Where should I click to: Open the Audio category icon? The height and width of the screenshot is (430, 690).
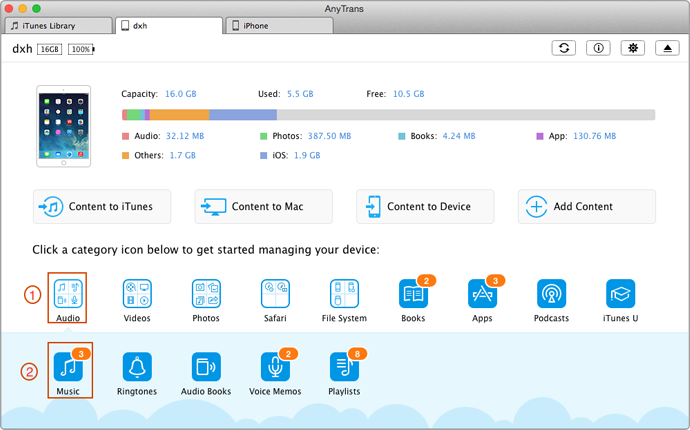(x=68, y=294)
